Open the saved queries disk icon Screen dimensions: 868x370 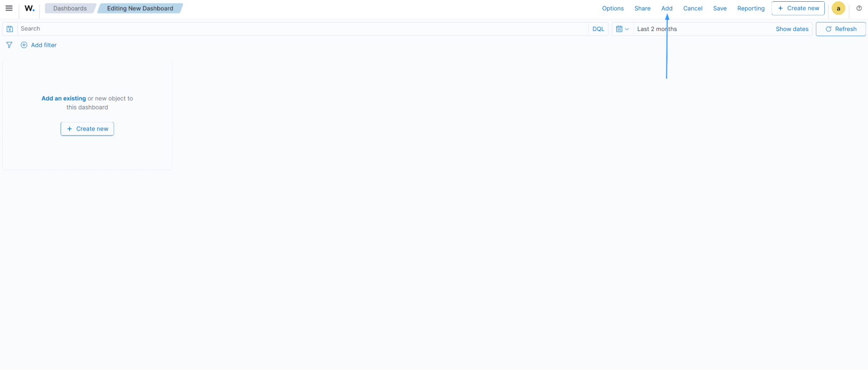[x=10, y=29]
